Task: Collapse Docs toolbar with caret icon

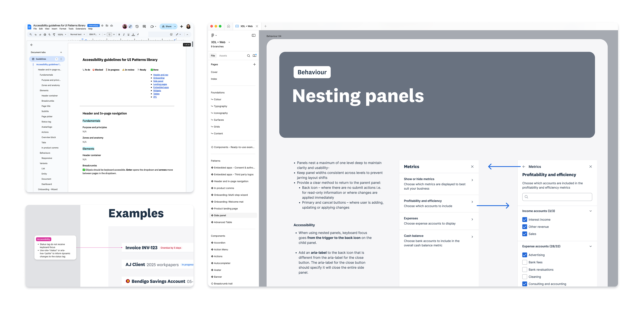Action: tap(187, 35)
